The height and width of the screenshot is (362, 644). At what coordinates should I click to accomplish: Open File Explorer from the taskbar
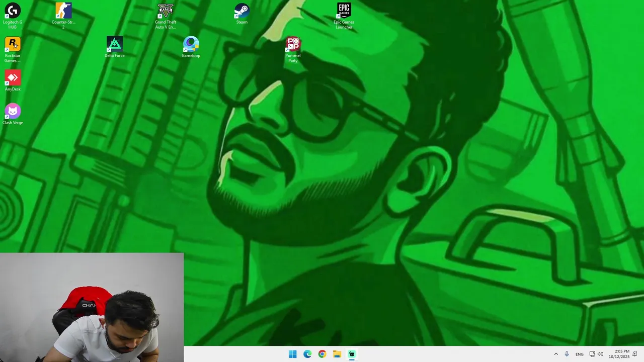pyautogui.click(x=337, y=354)
